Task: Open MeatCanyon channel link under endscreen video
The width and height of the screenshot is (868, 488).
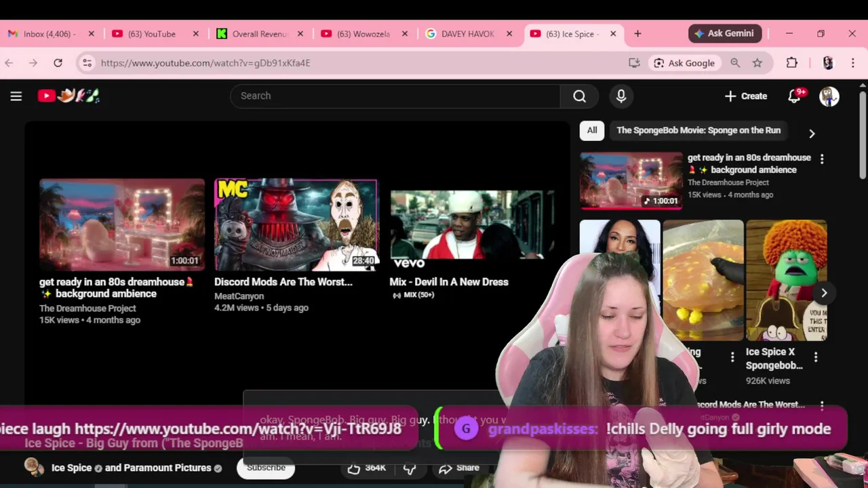Action: tap(239, 296)
